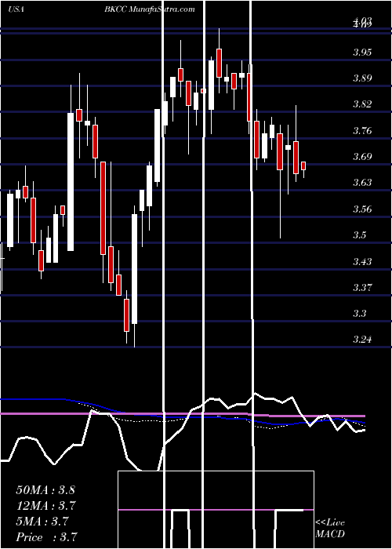The height and width of the screenshot is (549, 392).
Task: Click the <<Live MACD label
Action: (330, 529)
